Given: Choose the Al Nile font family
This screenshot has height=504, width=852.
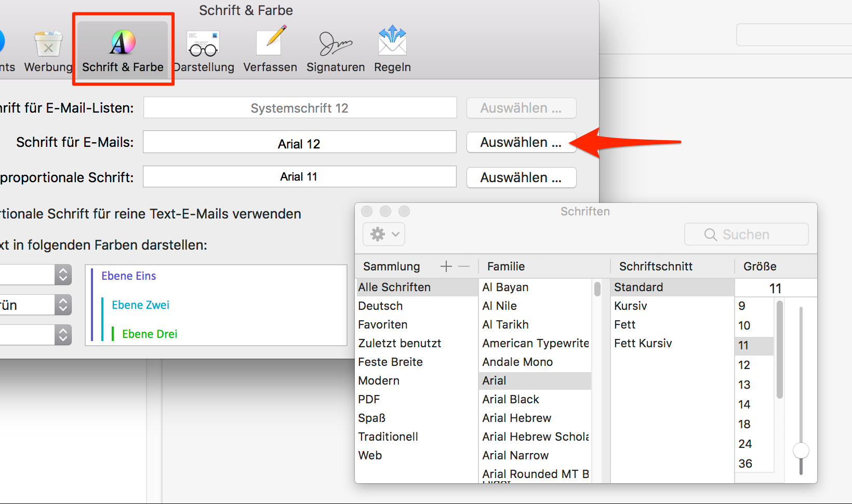Looking at the screenshot, I should click(x=535, y=306).
